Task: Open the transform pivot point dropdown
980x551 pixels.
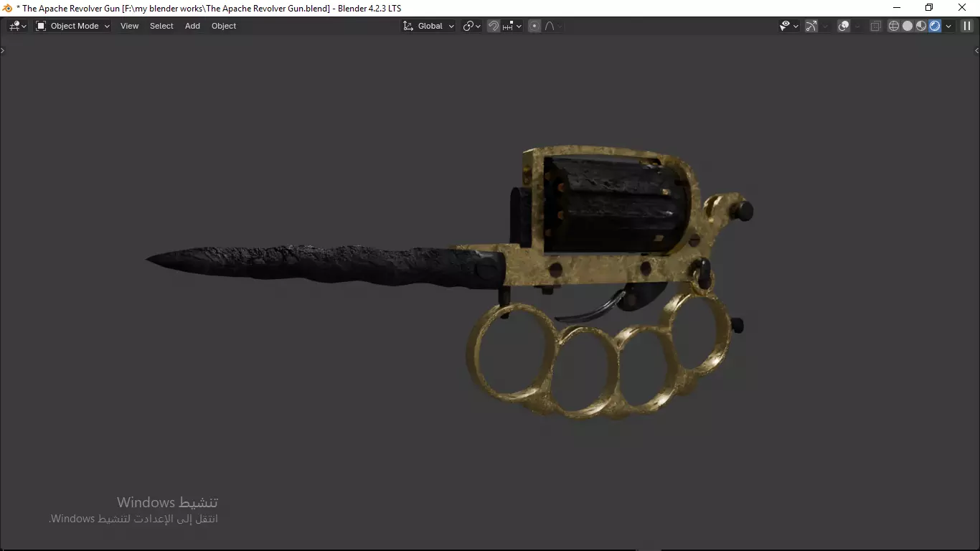Action: (471, 26)
